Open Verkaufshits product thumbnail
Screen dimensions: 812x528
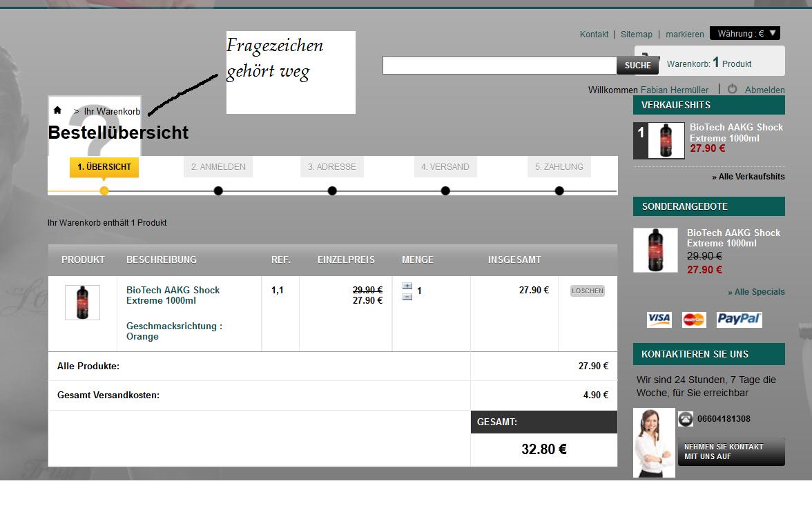coord(666,140)
